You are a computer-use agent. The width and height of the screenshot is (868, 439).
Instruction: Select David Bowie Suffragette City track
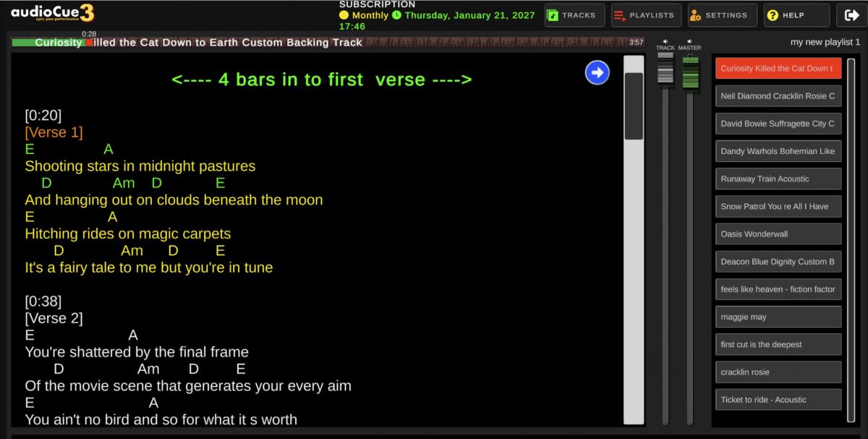coord(778,124)
